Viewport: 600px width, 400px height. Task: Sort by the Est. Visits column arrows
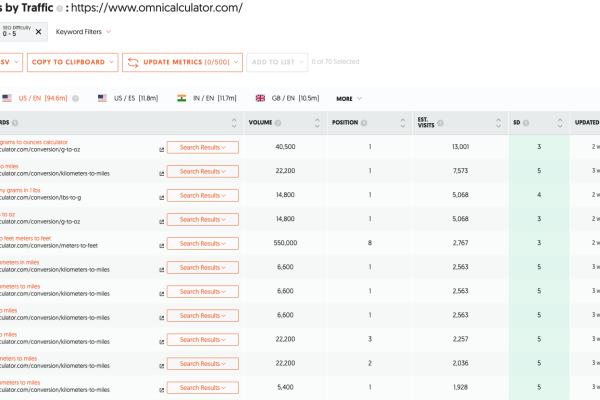[498, 123]
